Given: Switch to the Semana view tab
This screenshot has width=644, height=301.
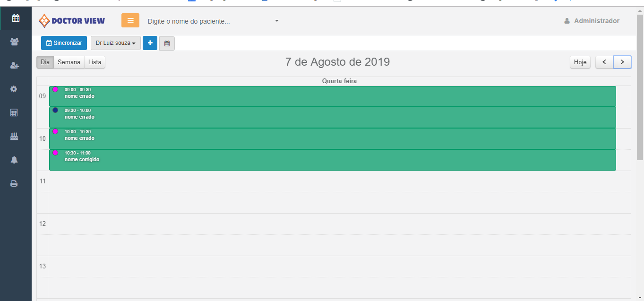Looking at the screenshot, I should (x=69, y=62).
